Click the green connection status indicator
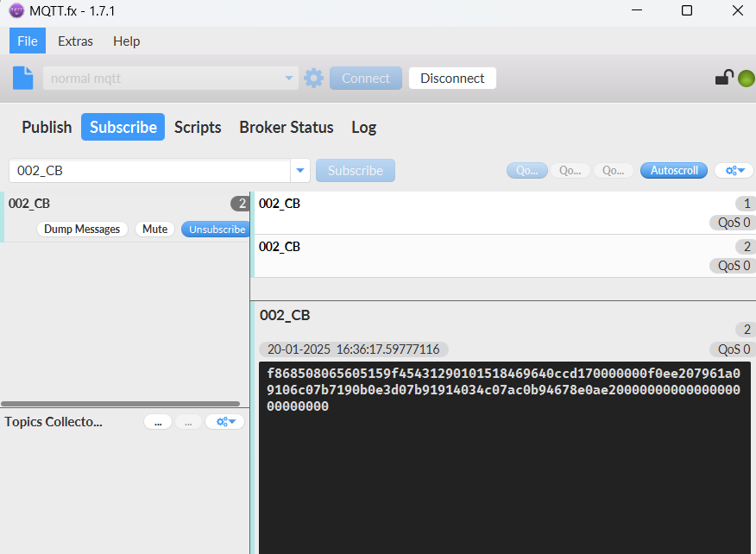Image resolution: width=756 pixels, height=554 pixels. click(747, 79)
